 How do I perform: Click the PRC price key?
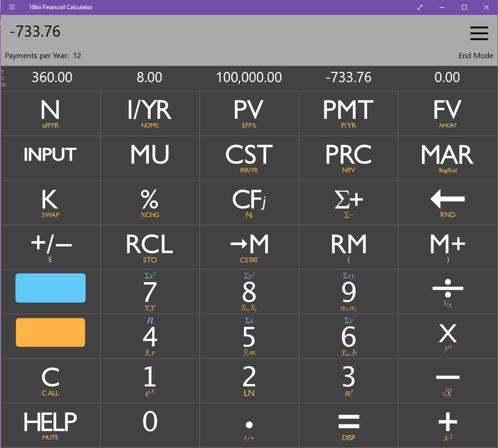(348, 158)
